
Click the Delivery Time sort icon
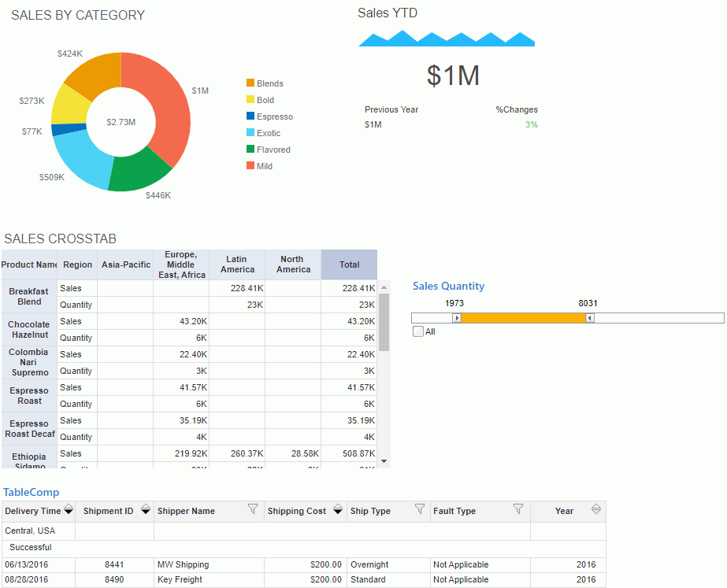click(x=69, y=511)
